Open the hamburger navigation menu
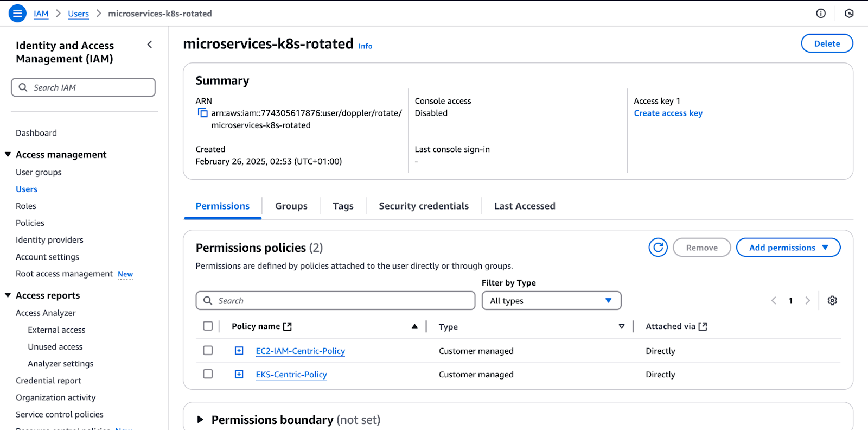Image resolution: width=868 pixels, height=430 pixels. (17, 13)
